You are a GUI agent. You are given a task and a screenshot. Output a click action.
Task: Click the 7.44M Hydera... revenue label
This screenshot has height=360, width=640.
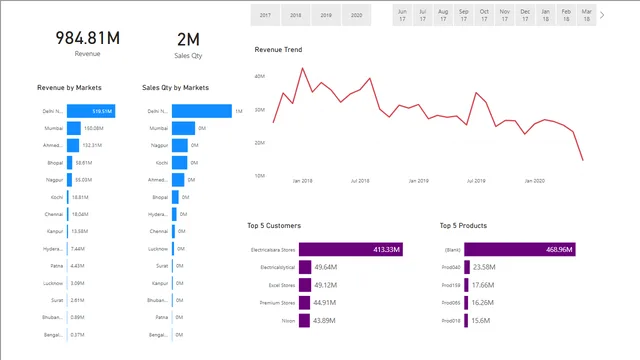point(78,249)
